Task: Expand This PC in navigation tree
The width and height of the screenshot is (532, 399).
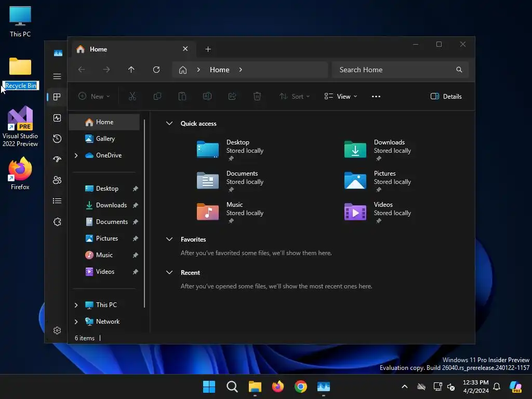Action: point(76,305)
